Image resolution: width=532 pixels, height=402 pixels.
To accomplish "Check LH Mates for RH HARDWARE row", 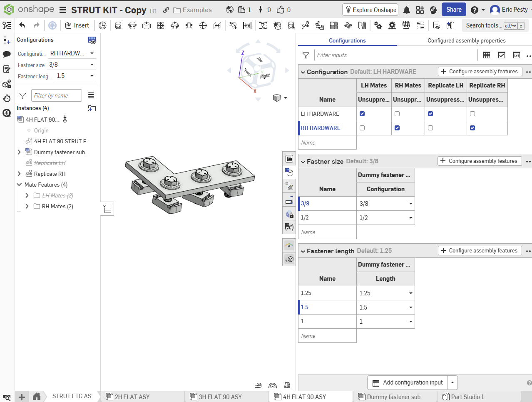I will pyautogui.click(x=362, y=128).
